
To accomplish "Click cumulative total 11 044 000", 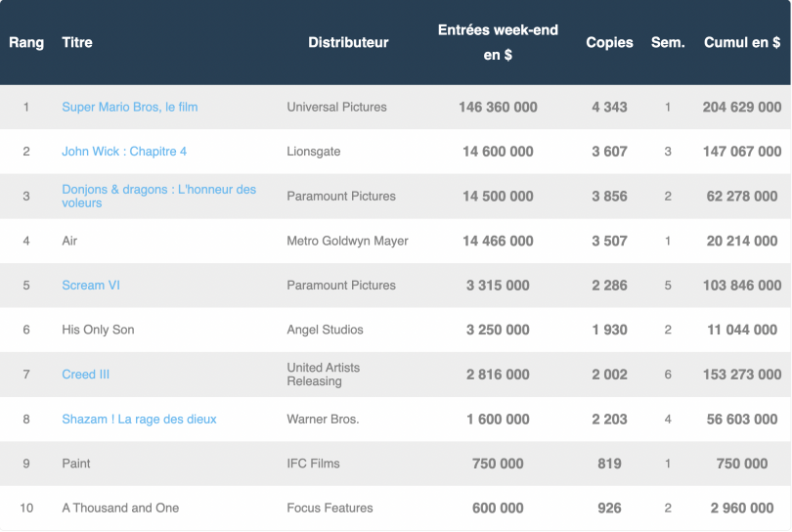I will coord(742,330).
